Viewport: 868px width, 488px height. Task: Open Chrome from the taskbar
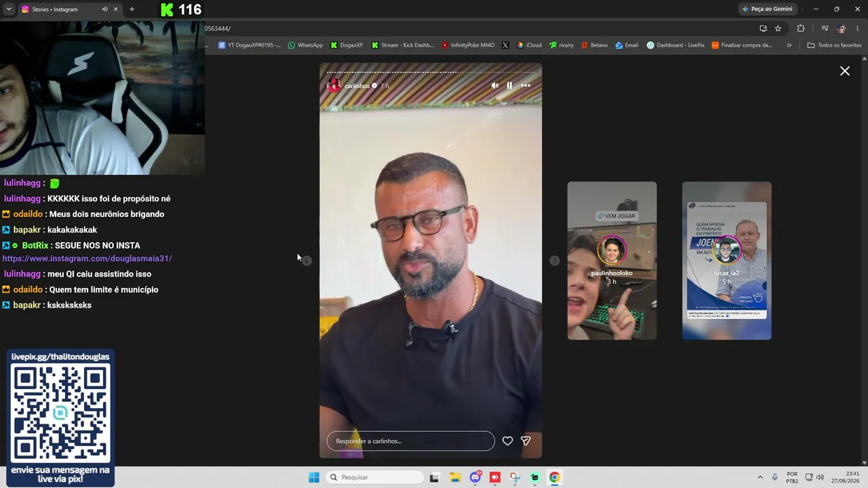555,477
